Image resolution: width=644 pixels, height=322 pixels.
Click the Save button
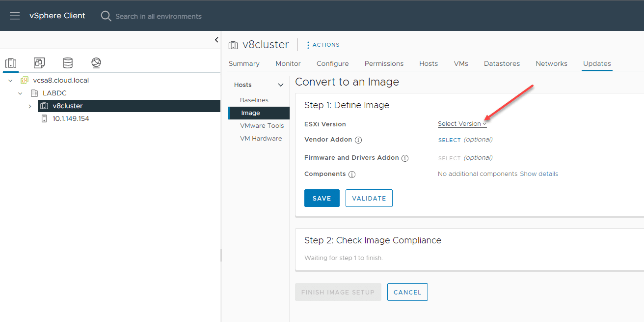(x=322, y=198)
